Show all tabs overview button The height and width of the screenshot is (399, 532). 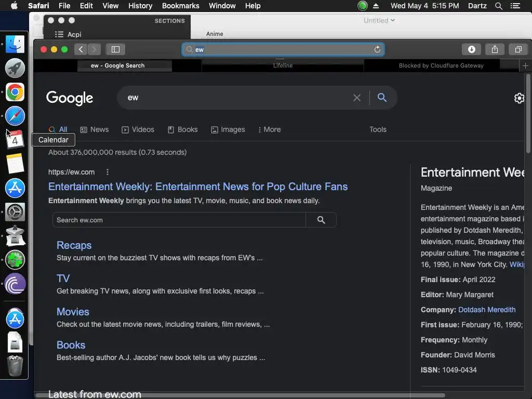[x=518, y=49]
